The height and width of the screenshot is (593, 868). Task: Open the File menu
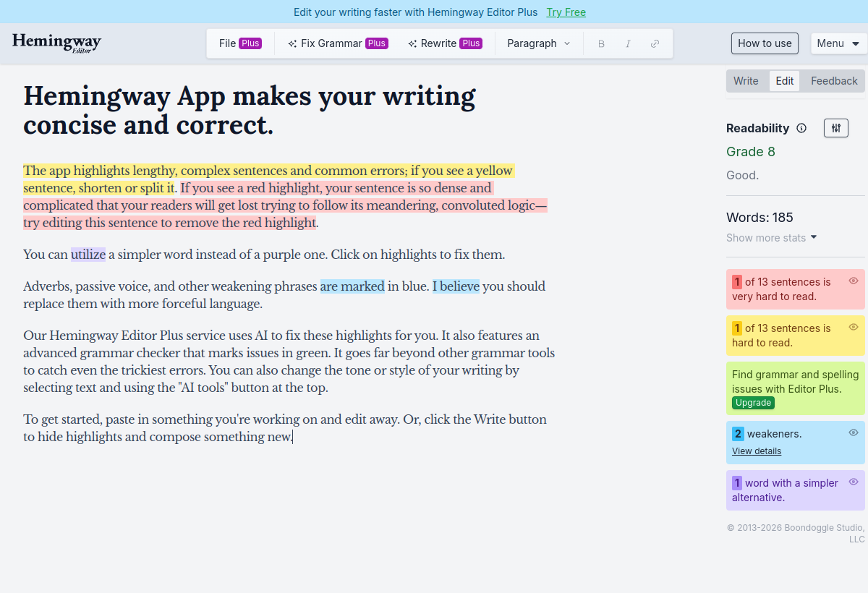point(240,43)
